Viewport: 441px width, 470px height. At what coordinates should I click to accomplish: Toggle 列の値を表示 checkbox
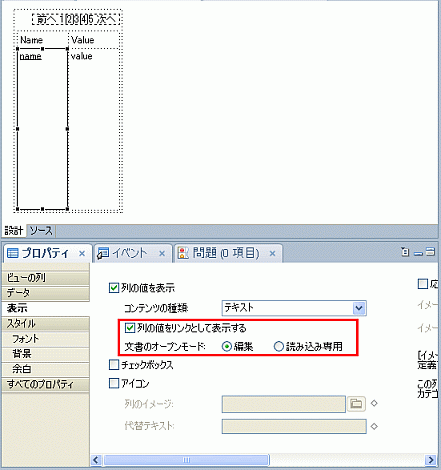pos(114,288)
